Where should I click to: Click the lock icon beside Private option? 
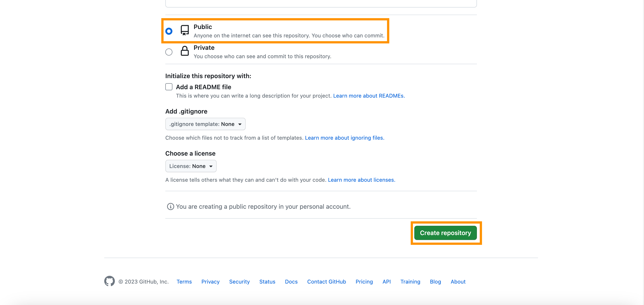(x=185, y=51)
